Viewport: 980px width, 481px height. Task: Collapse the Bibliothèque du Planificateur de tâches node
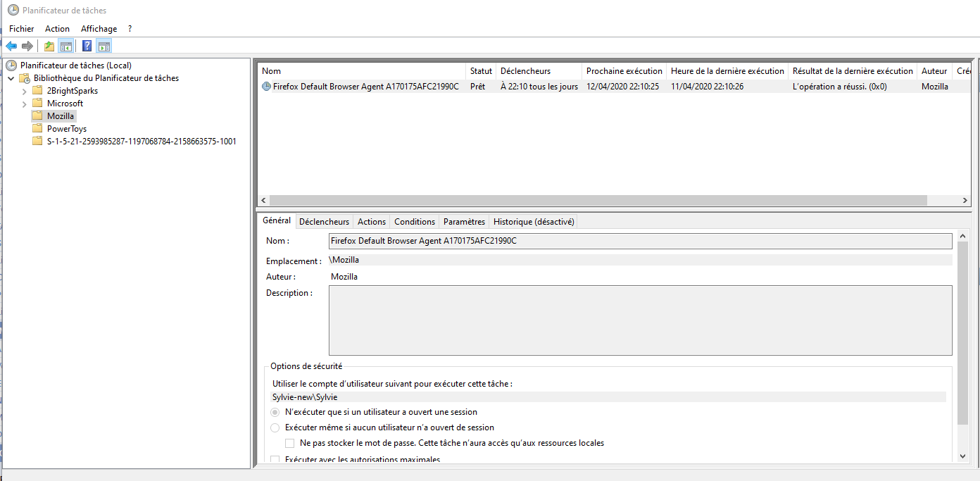[x=11, y=78]
